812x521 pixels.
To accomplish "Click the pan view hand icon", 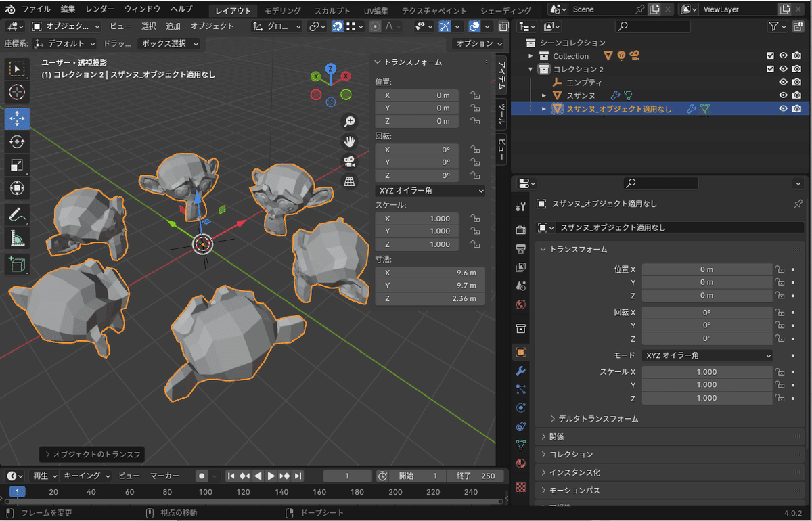I will tap(350, 141).
